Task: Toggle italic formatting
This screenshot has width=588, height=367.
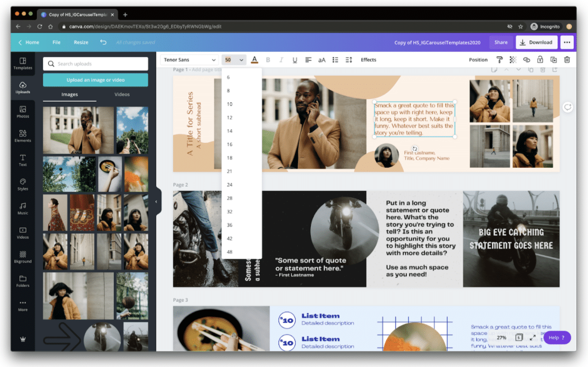Action: pos(281,60)
